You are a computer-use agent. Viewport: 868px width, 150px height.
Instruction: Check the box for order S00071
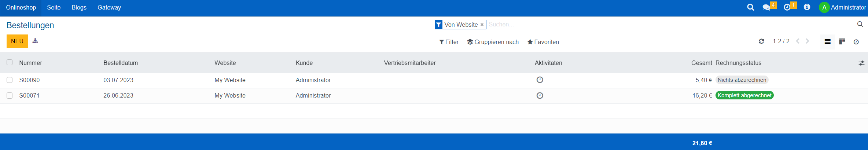tap(10, 95)
